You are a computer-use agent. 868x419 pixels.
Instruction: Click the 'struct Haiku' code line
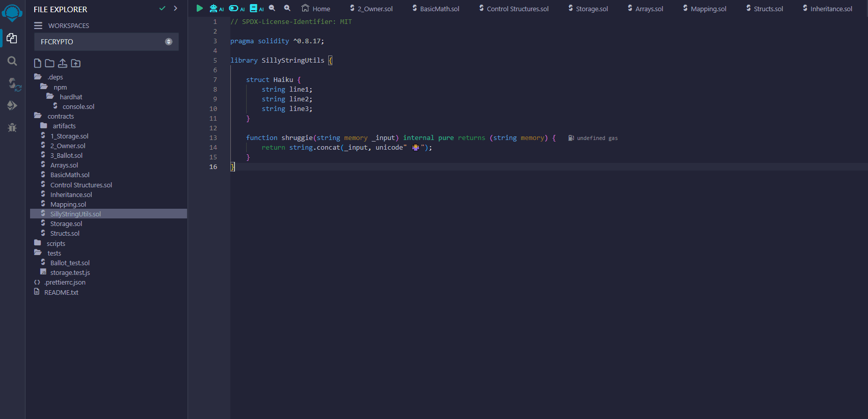pos(274,80)
